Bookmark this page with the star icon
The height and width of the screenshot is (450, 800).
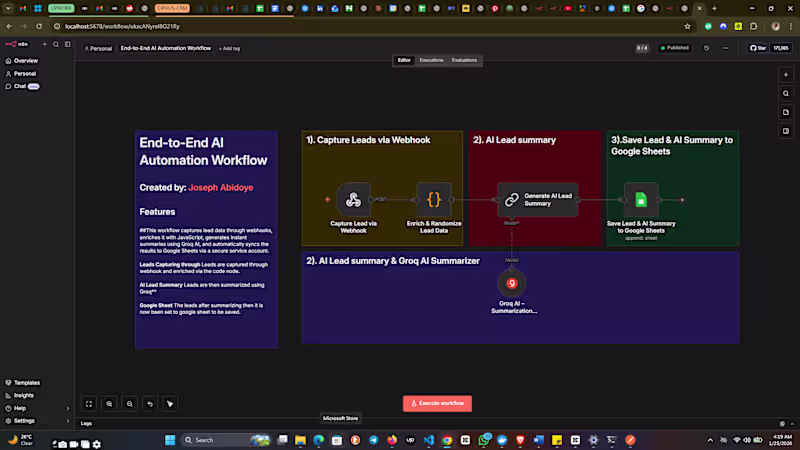click(687, 27)
